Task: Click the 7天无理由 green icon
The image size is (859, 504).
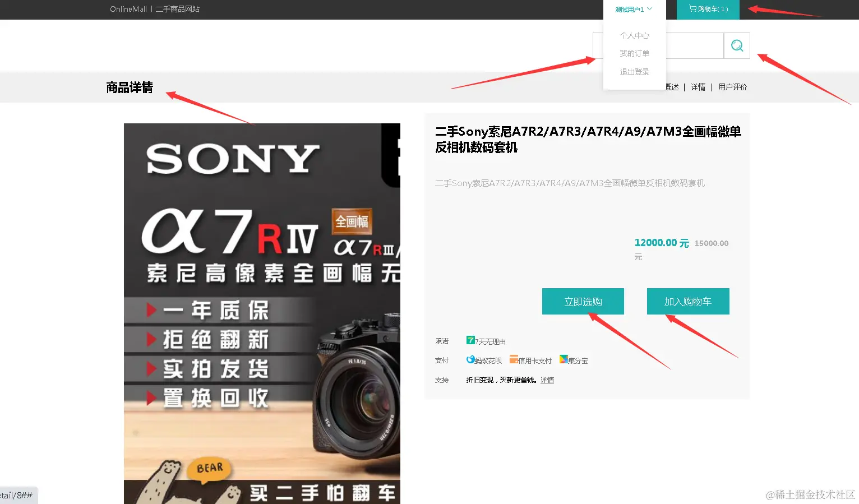Action: pyautogui.click(x=470, y=340)
